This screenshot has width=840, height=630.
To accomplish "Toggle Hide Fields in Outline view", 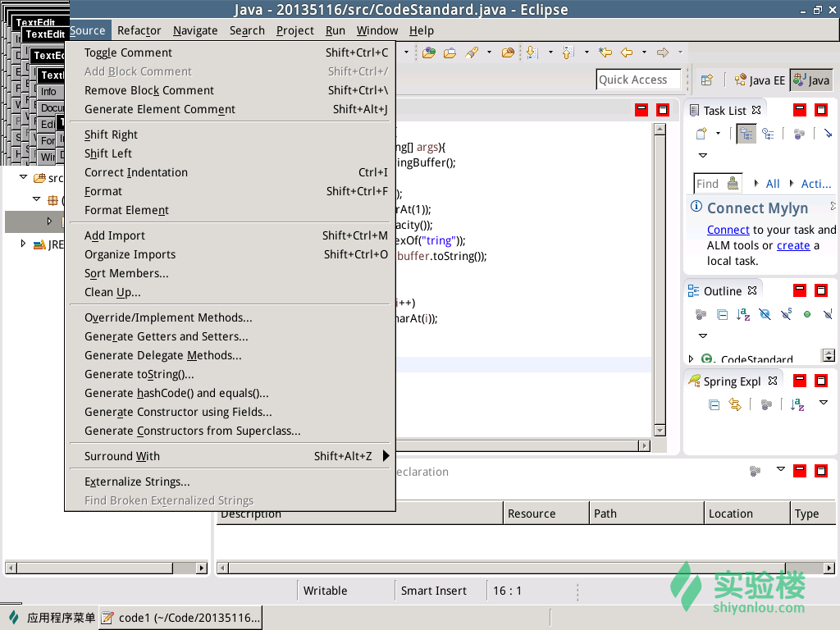I will [x=765, y=314].
